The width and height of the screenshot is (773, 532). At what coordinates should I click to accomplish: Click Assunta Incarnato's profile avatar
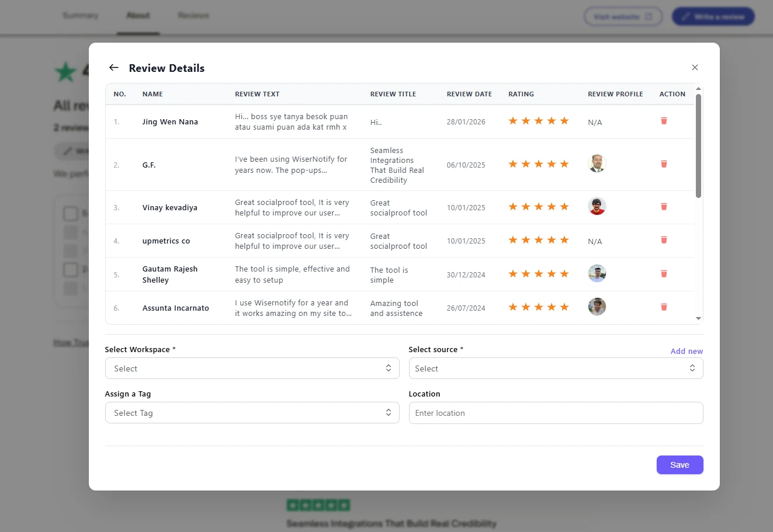point(597,307)
